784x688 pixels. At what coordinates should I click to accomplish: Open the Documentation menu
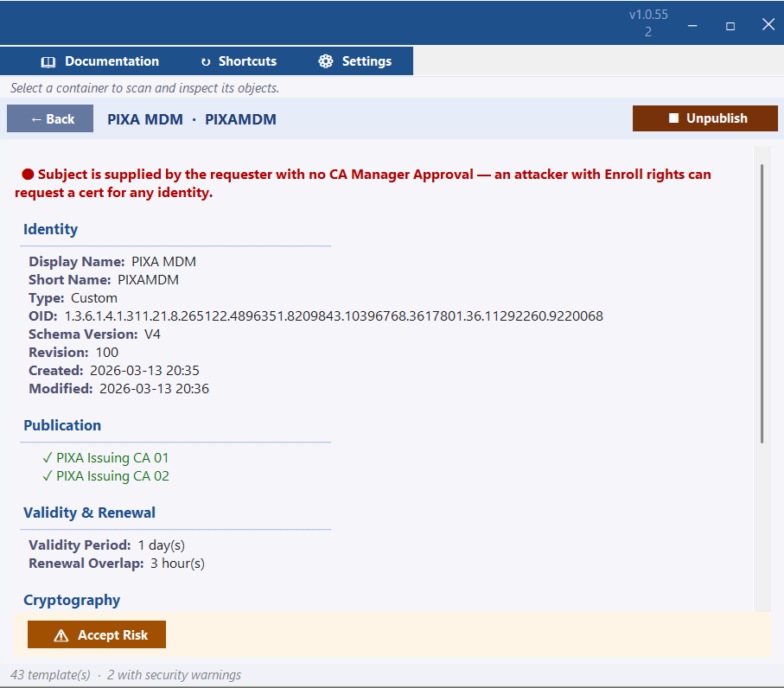click(x=100, y=61)
